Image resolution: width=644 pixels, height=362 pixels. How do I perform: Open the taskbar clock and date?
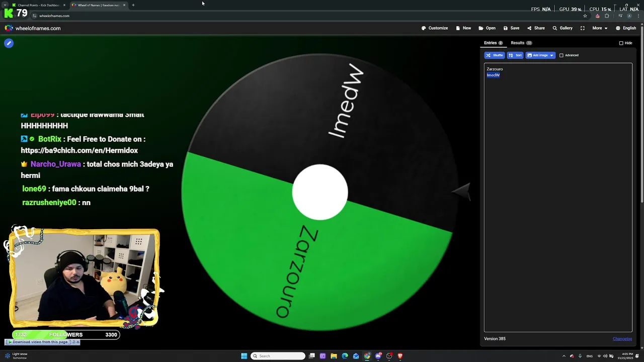[625, 356]
